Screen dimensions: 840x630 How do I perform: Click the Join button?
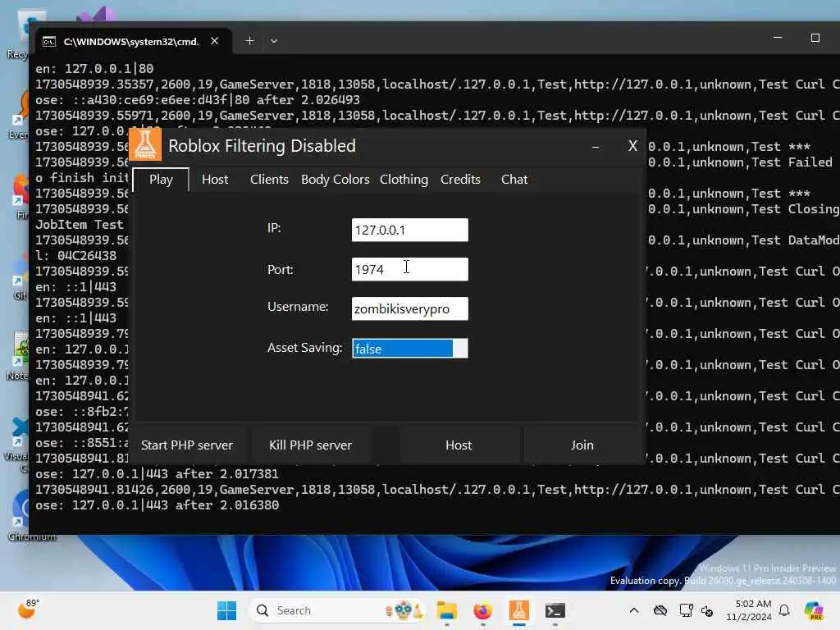pyautogui.click(x=582, y=445)
